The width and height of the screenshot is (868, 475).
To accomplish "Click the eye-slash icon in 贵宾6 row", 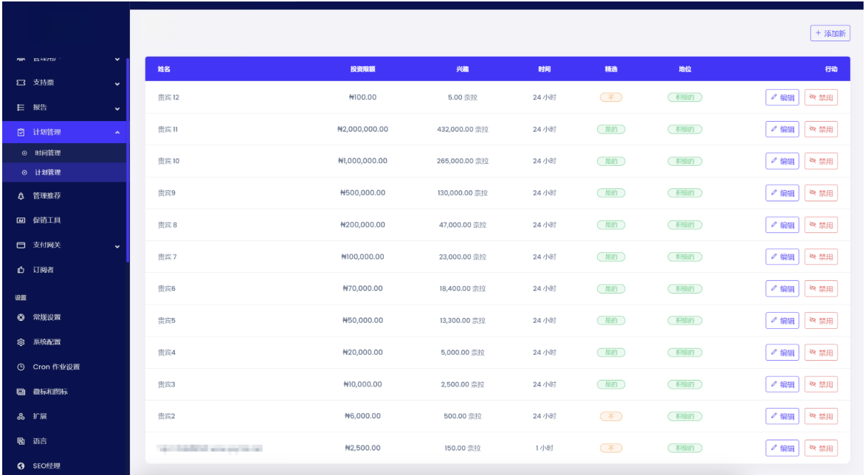I will tap(813, 288).
